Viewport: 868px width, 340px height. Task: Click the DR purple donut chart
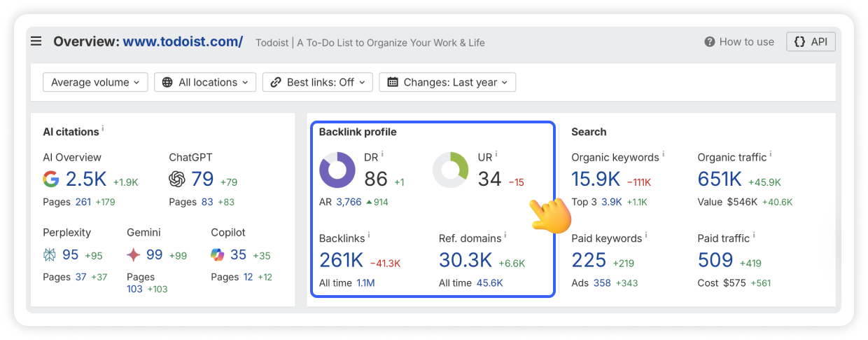(x=337, y=170)
